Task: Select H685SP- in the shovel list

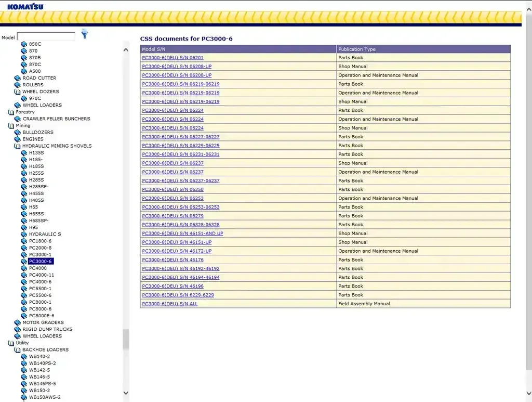Action: click(38, 221)
